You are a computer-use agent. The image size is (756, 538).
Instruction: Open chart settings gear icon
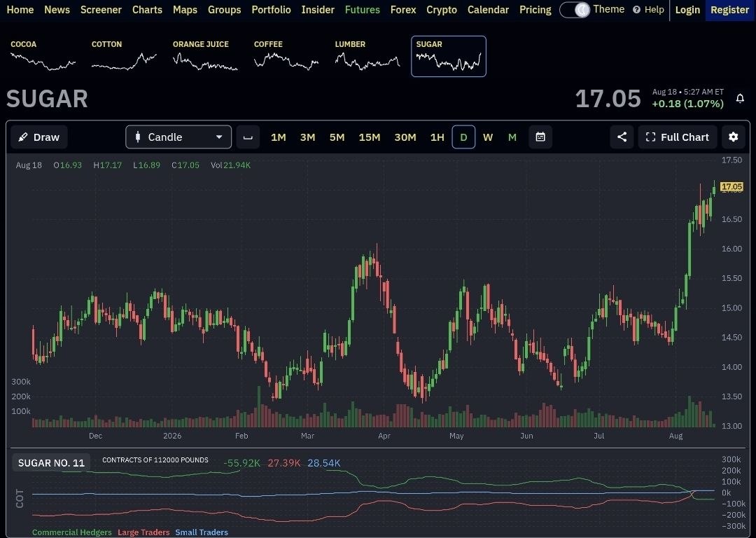pyautogui.click(x=734, y=137)
